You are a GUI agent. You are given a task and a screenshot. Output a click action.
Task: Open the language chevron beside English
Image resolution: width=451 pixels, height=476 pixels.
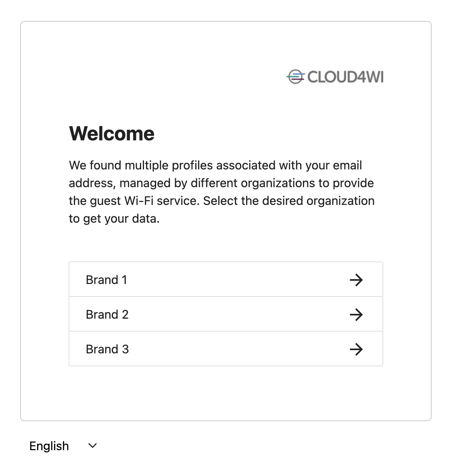pos(92,446)
